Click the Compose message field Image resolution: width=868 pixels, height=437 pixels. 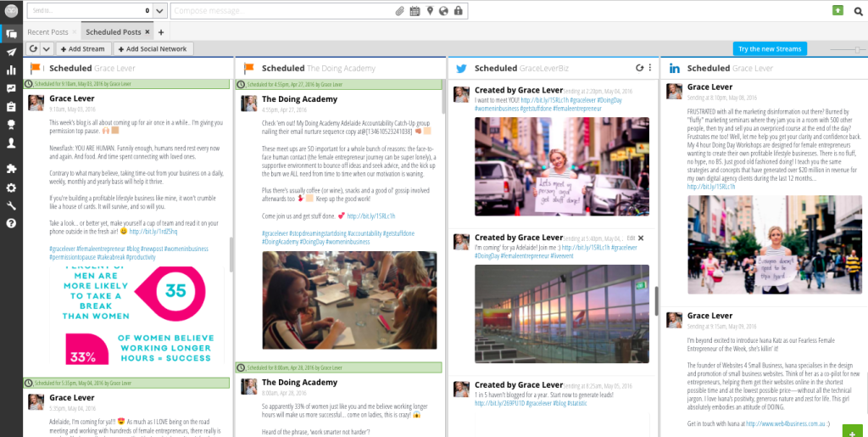[283, 11]
